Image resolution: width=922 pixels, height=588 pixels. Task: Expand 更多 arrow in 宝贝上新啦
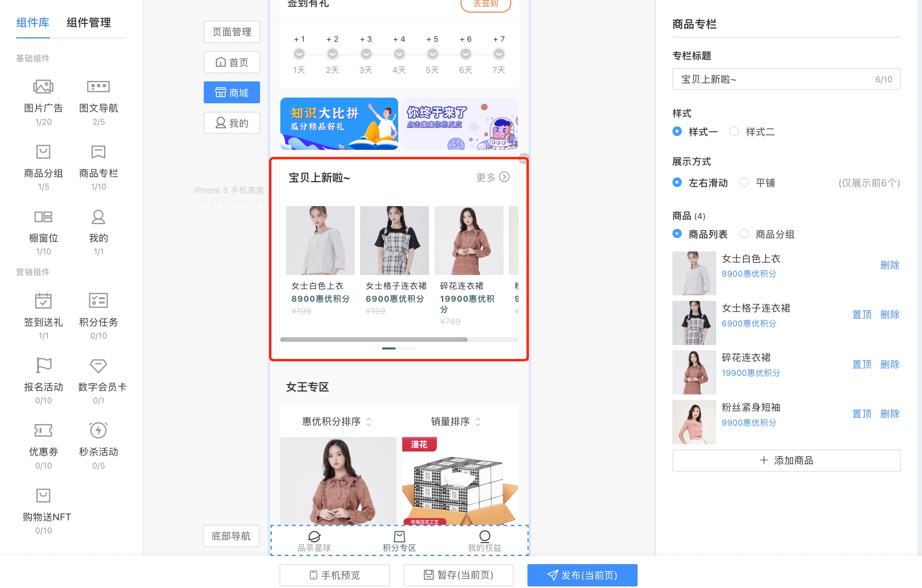(x=504, y=177)
